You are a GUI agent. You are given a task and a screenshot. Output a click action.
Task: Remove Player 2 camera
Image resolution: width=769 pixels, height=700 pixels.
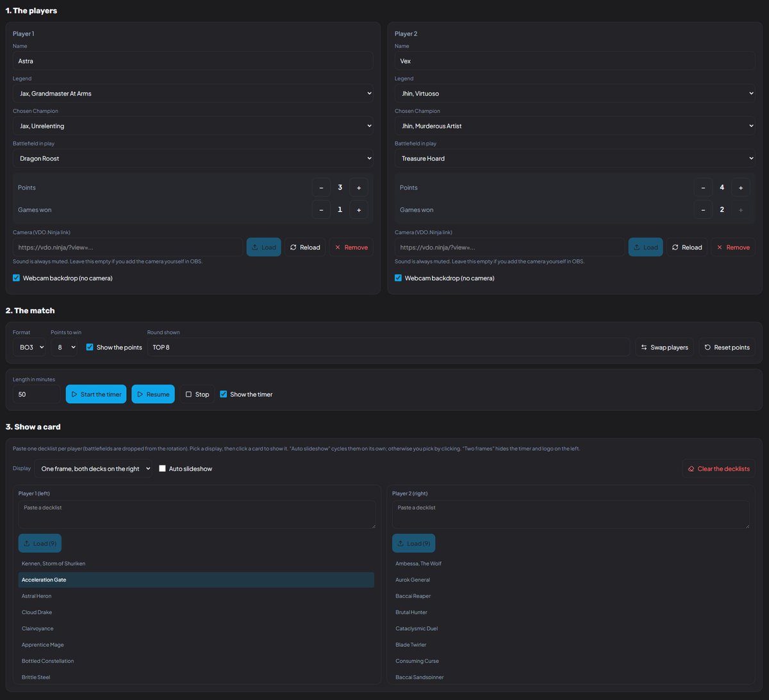[733, 247]
